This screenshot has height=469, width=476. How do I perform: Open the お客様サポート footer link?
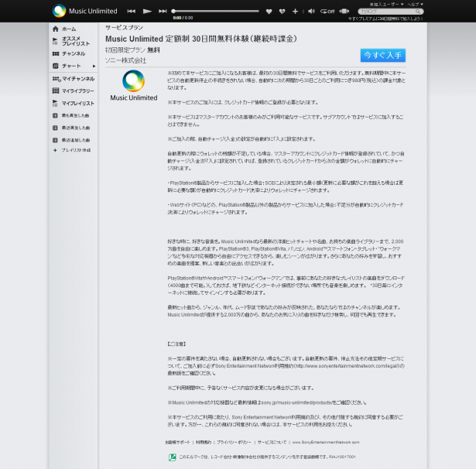tap(177, 442)
